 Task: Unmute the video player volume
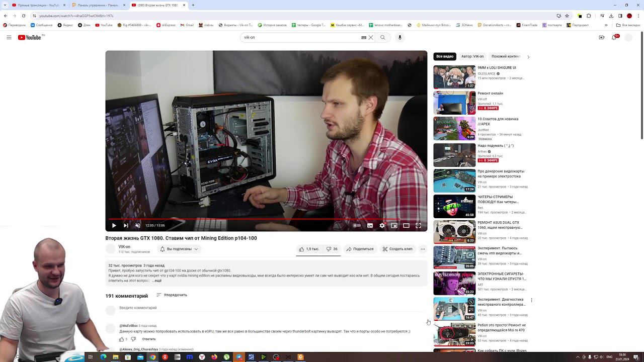[138, 225]
